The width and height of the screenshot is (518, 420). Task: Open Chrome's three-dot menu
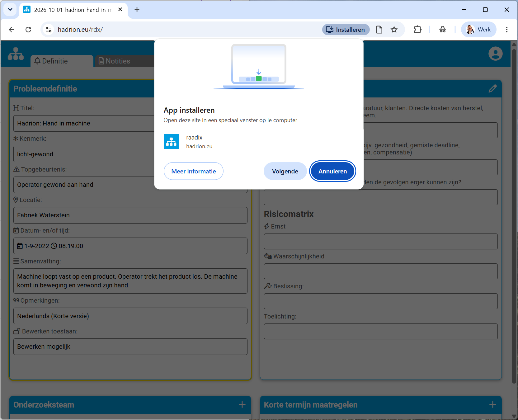pyautogui.click(x=507, y=30)
